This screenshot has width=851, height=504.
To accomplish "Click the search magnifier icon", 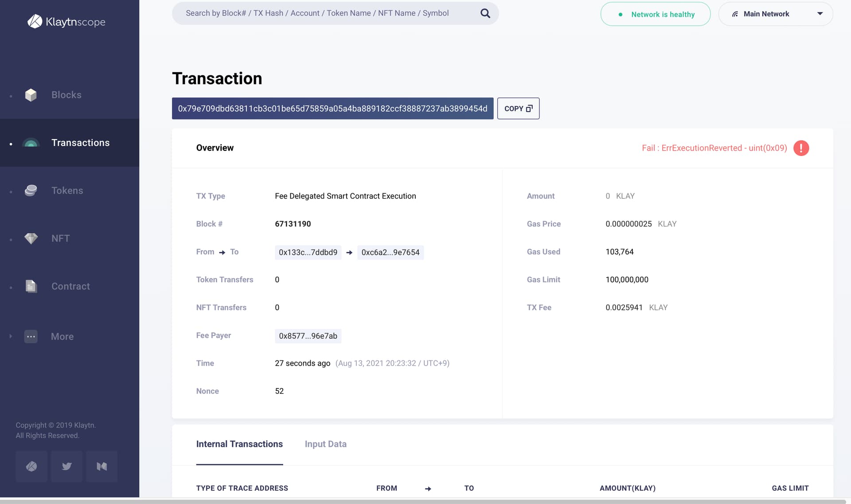I will tap(485, 13).
